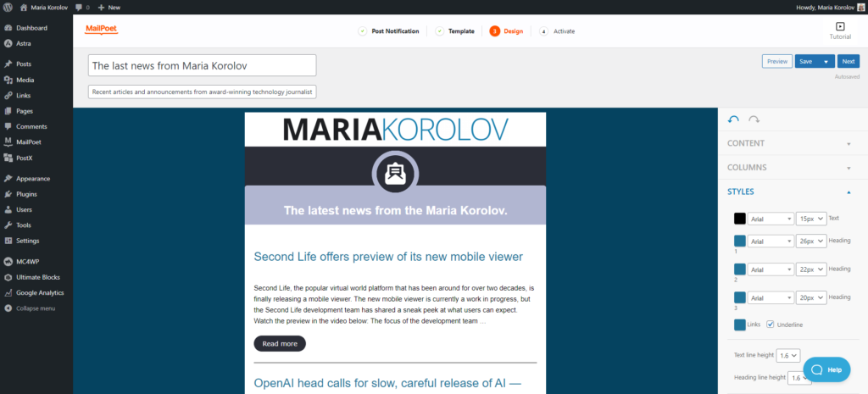Screen dimensions: 868x394
Task: Click the MailPoet M icon in sidebar
Action: click(x=8, y=142)
